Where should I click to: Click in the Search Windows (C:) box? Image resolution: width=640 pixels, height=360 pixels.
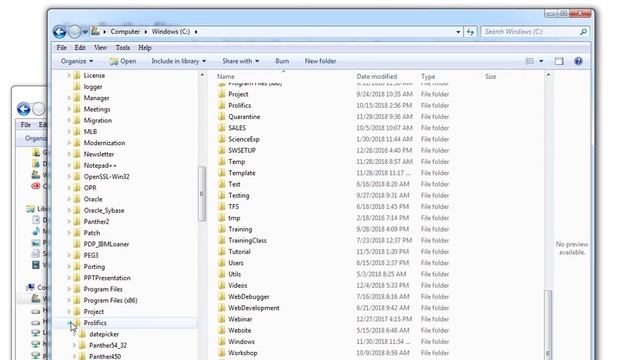coord(531,31)
